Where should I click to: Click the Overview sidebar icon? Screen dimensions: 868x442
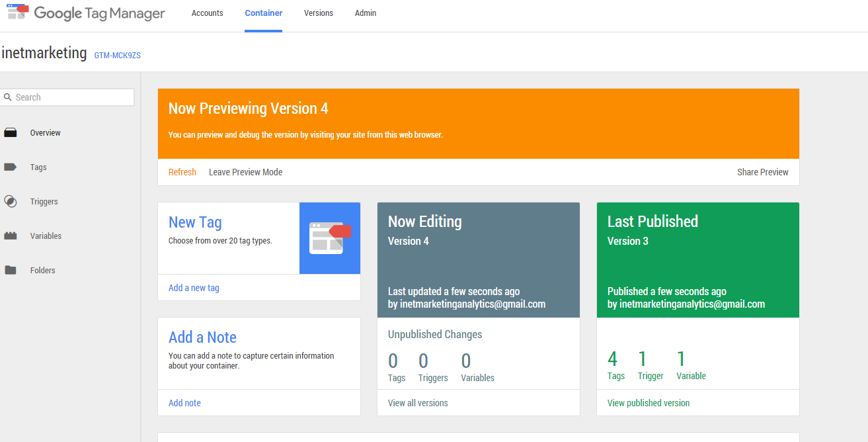coord(10,133)
